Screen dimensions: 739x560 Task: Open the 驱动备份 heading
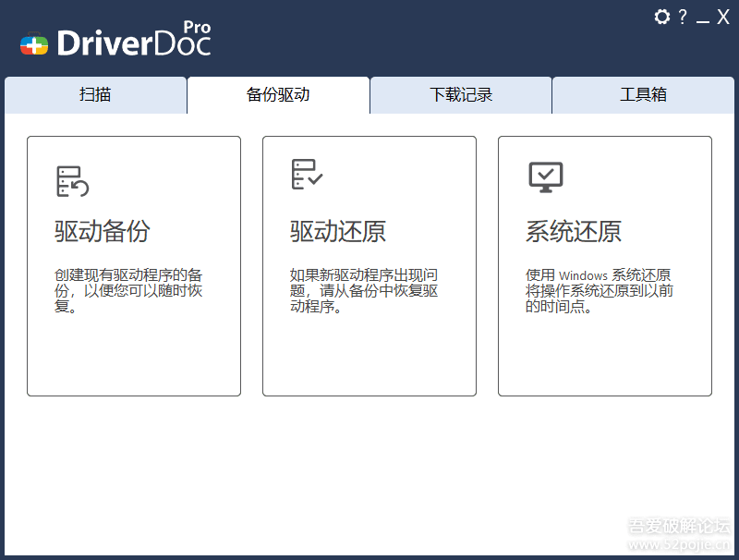click(x=103, y=231)
